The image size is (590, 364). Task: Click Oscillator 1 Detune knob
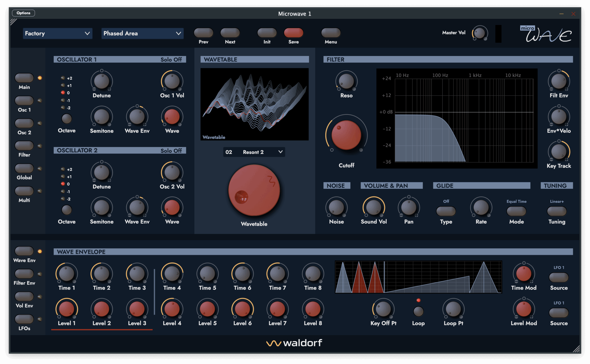tap(102, 81)
